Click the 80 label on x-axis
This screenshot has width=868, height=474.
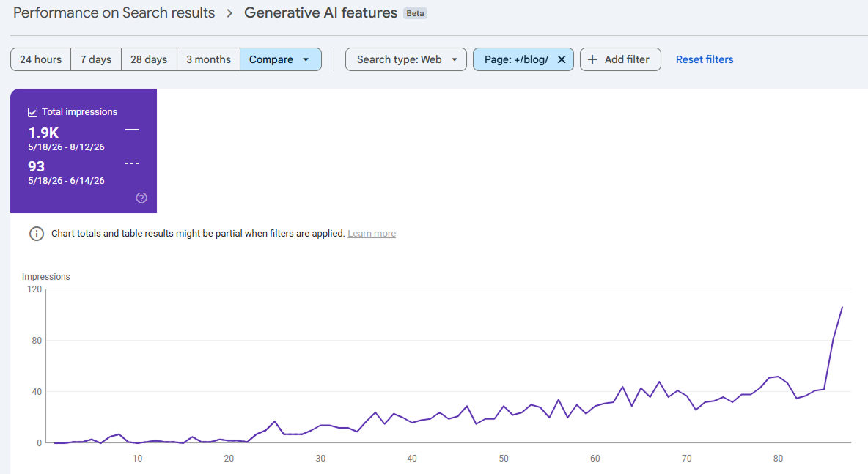(x=778, y=459)
